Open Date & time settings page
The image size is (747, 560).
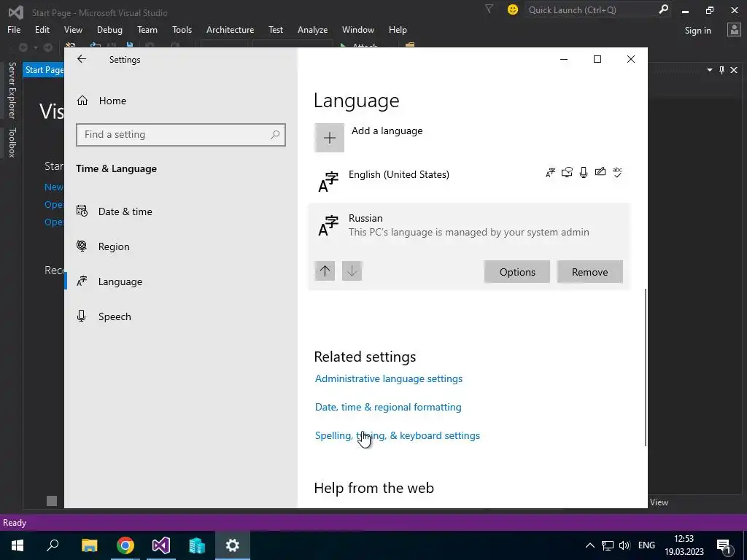coord(125,211)
